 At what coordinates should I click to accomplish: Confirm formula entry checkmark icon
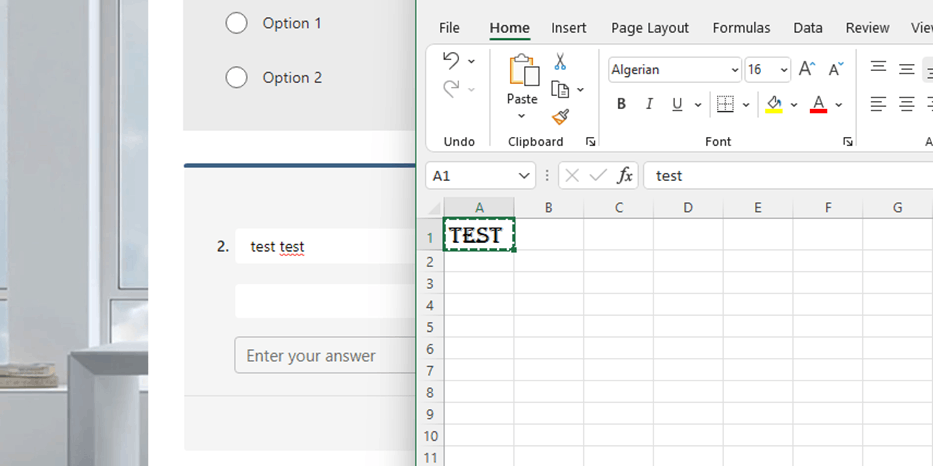point(597,176)
